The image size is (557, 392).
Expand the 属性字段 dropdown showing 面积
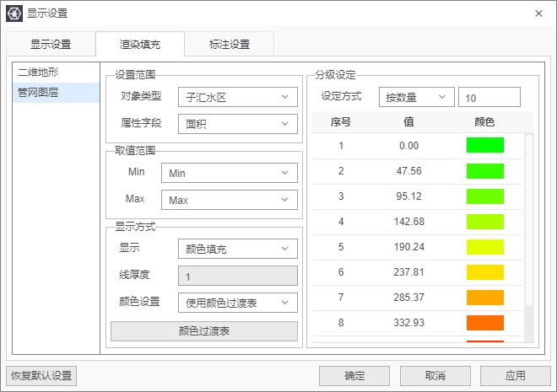tap(237, 124)
